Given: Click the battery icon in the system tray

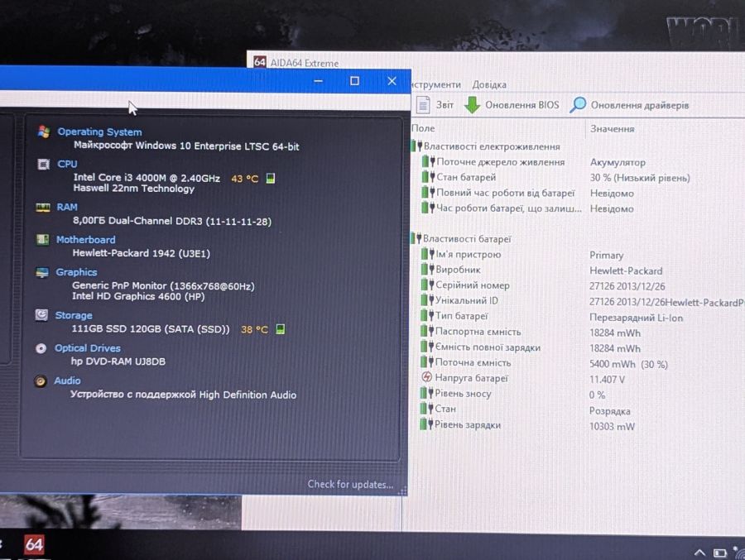Looking at the screenshot, I should click(720, 553).
